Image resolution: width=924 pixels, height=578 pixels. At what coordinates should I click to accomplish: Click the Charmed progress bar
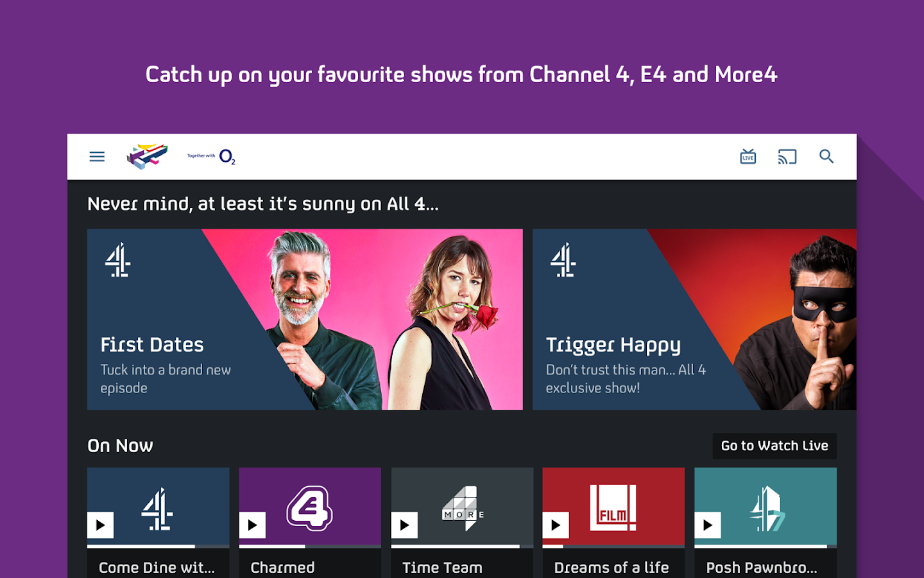tap(310, 547)
